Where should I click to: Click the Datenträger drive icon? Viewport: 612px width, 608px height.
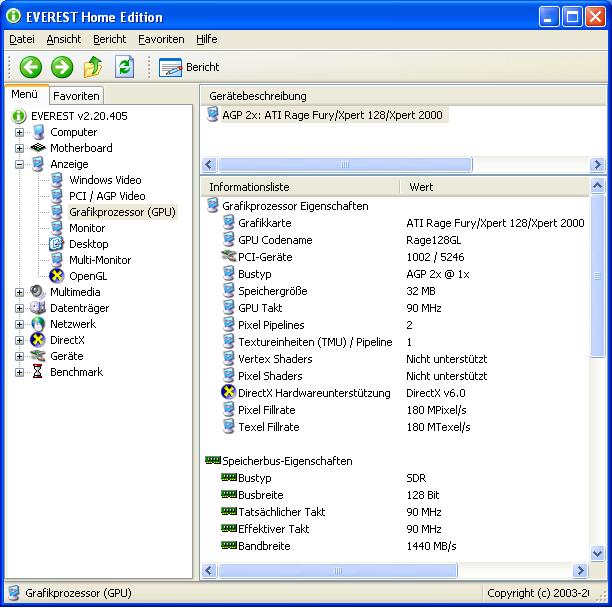(x=38, y=308)
